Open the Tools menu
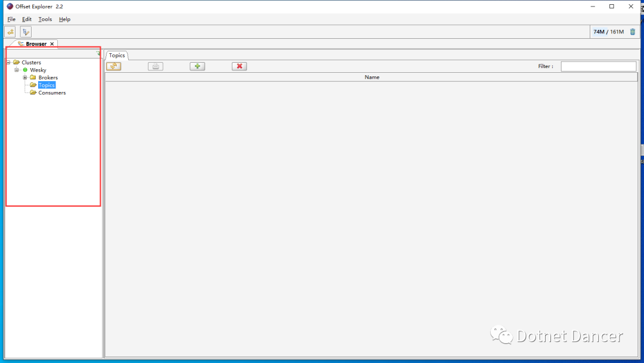Viewport: 644px width, 363px height. click(x=45, y=19)
